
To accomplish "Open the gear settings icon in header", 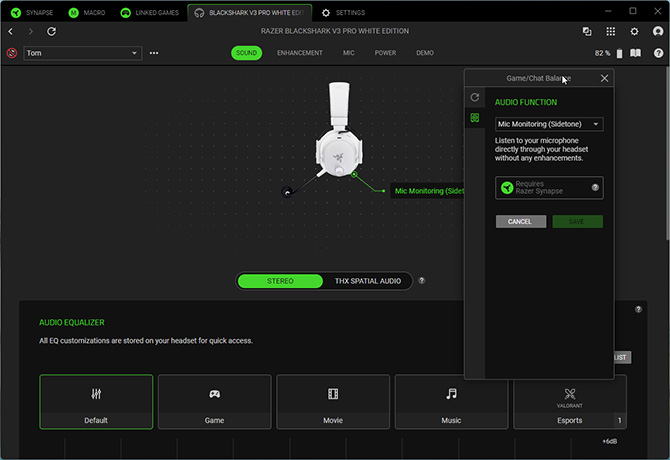I will pos(634,31).
